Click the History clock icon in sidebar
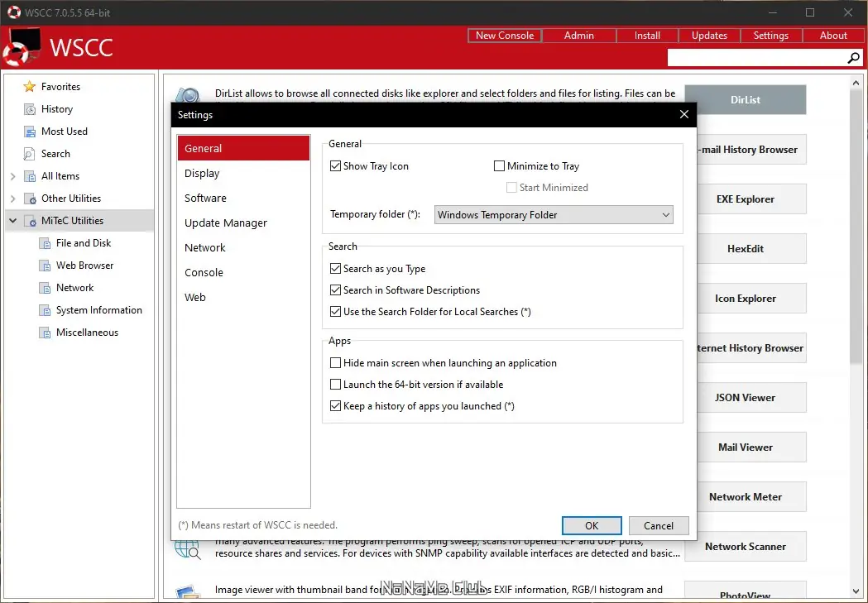 (29, 109)
